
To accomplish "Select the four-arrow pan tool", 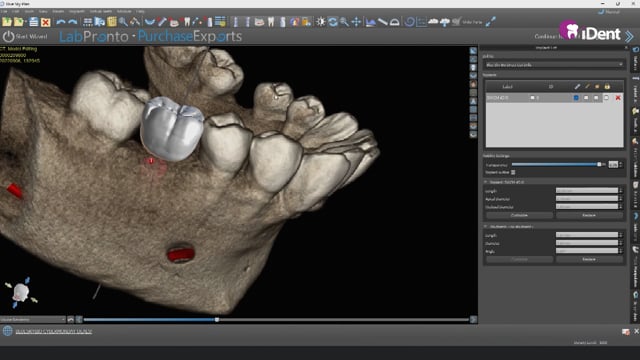I will [x=356, y=22].
